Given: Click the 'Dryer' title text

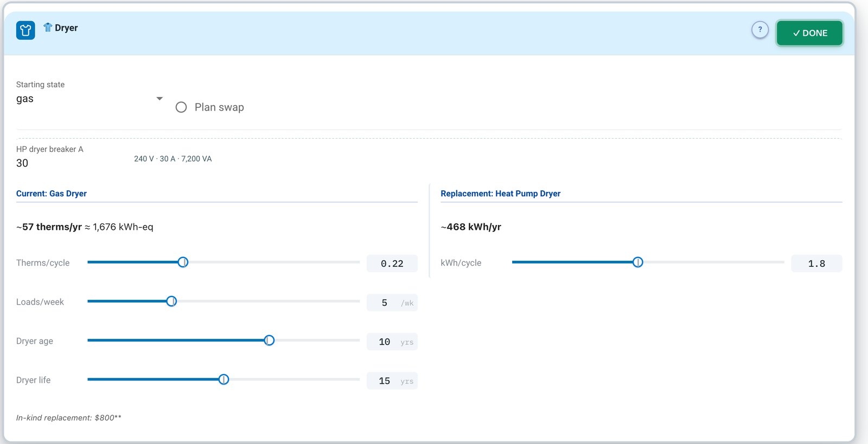Looking at the screenshot, I should tap(66, 28).
